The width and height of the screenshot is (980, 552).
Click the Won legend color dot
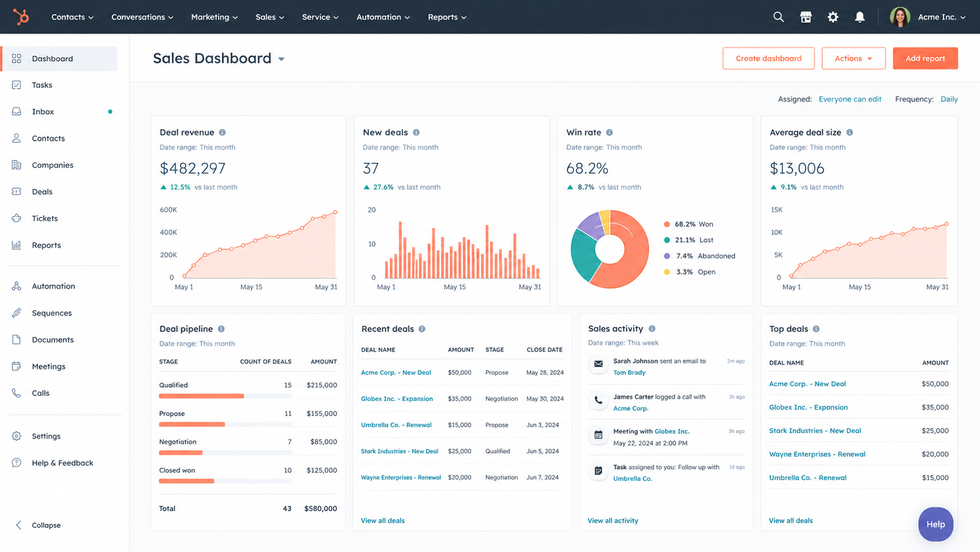click(667, 224)
